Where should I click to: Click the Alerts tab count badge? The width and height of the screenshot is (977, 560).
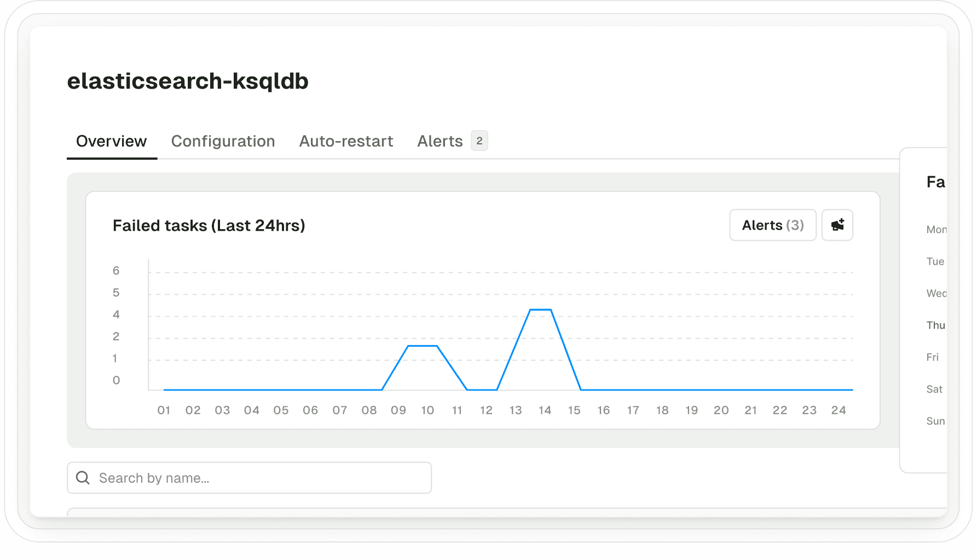479,141
